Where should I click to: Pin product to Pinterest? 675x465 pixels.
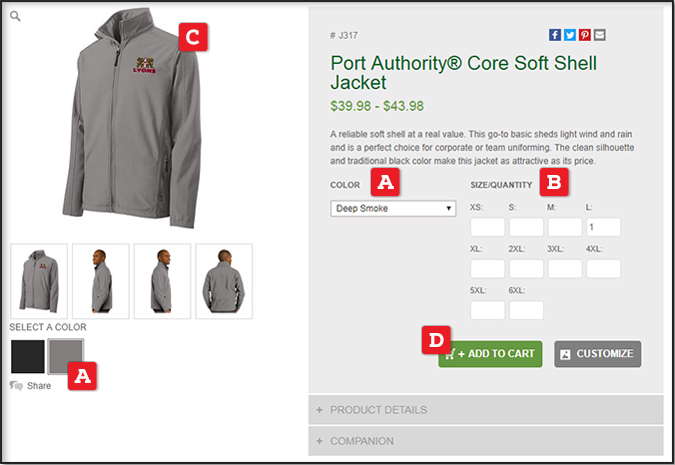click(x=585, y=35)
